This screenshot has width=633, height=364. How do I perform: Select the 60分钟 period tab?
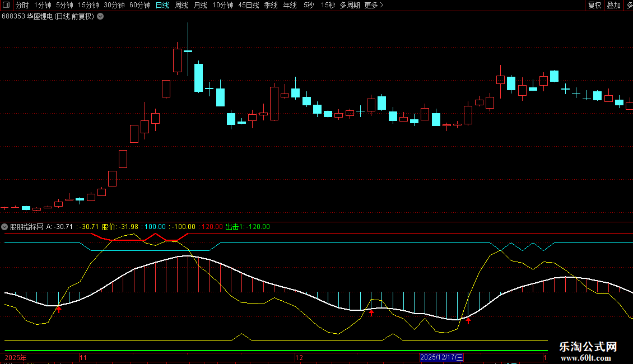coord(139,5)
